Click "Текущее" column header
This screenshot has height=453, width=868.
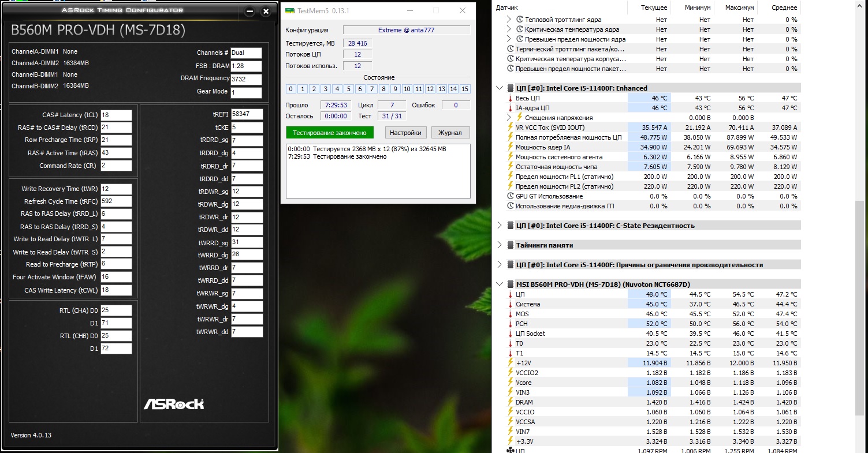[654, 8]
